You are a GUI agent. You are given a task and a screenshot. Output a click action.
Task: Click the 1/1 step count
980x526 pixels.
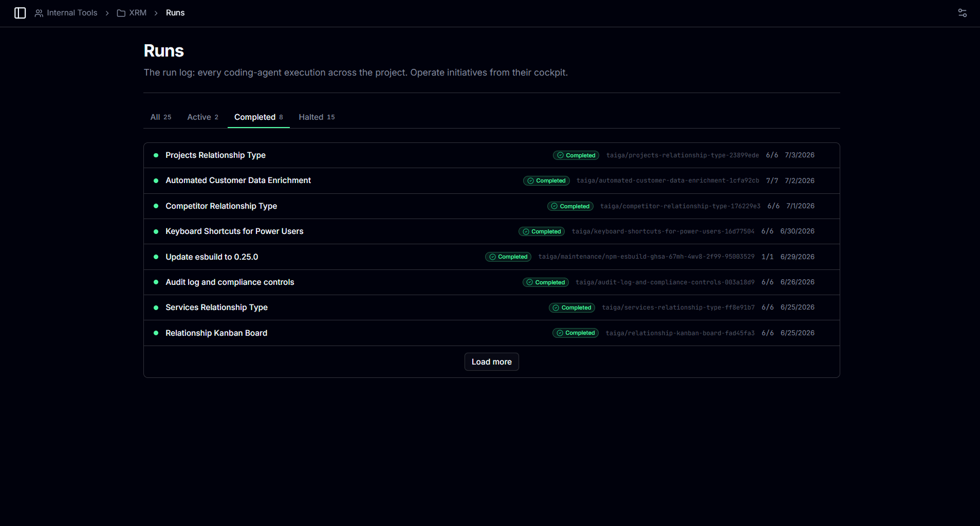768,257
